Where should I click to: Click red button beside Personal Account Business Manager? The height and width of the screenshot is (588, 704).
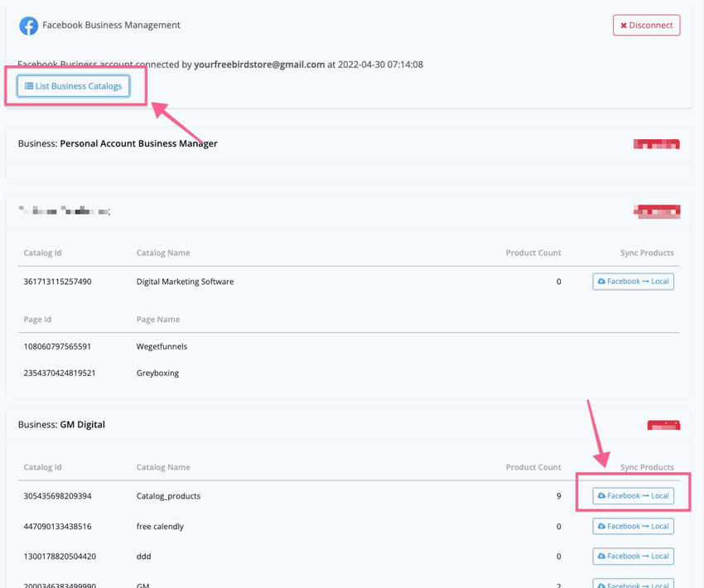(656, 144)
